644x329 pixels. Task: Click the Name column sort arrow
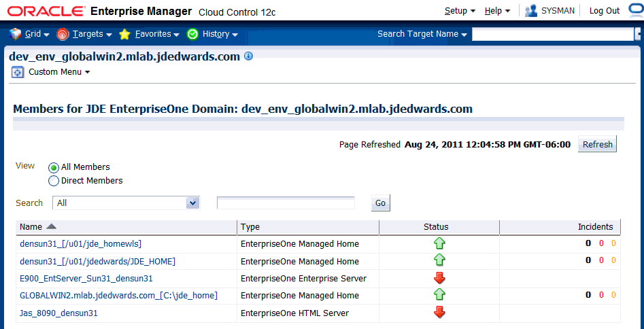tap(51, 227)
